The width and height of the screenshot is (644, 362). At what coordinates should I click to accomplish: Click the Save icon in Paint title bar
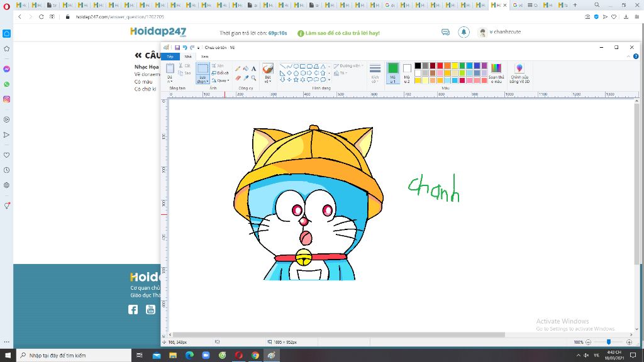tap(177, 48)
